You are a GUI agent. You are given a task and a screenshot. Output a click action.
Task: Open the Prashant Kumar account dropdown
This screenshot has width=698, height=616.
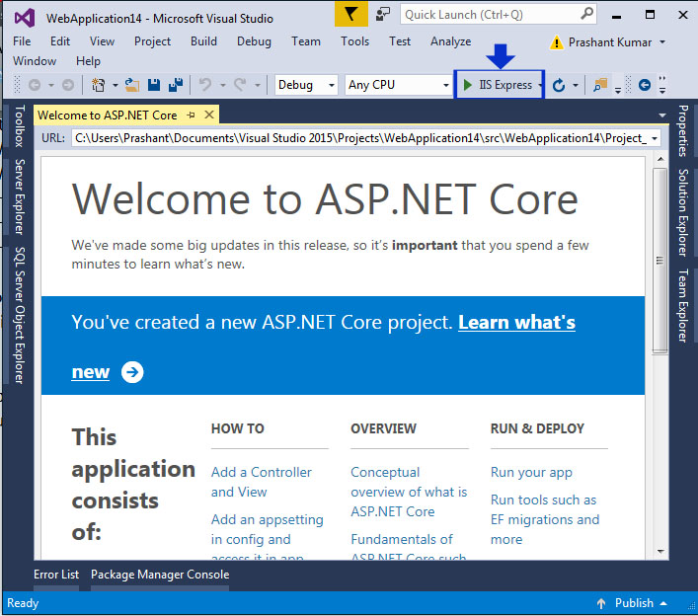[x=662, y=42]
